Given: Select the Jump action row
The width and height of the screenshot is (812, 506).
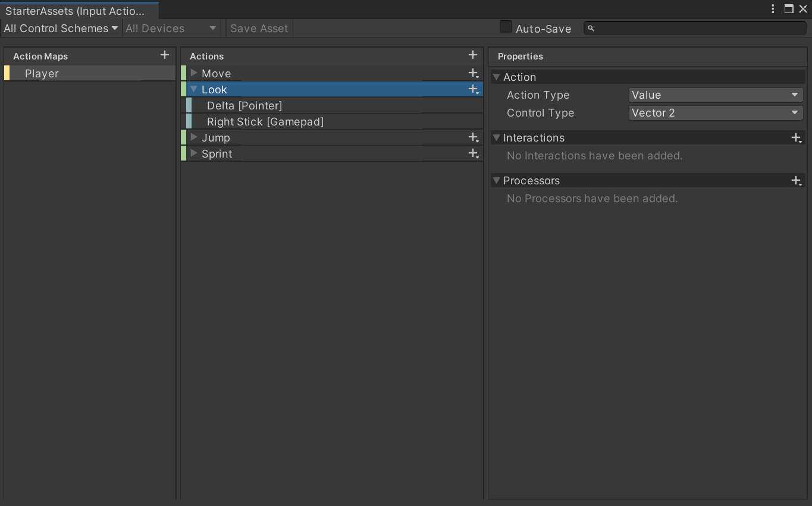Looking at the screenshot, I should [332, 137].
